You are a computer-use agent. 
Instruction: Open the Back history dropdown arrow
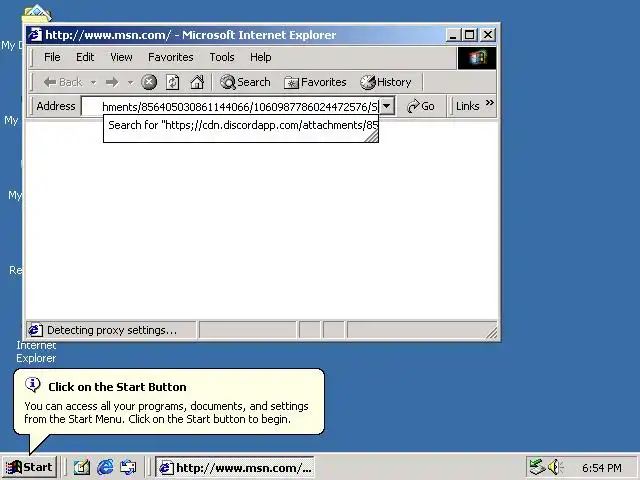(x=93, y=83)
